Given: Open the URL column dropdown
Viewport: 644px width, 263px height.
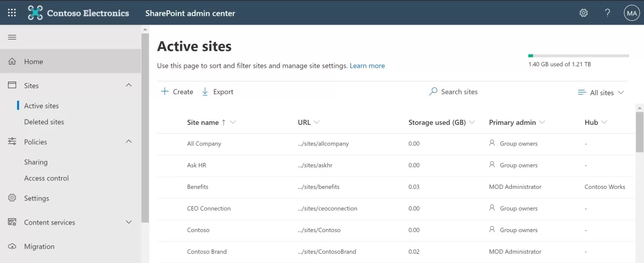Looking at the screenshot, I should (317, 122).
